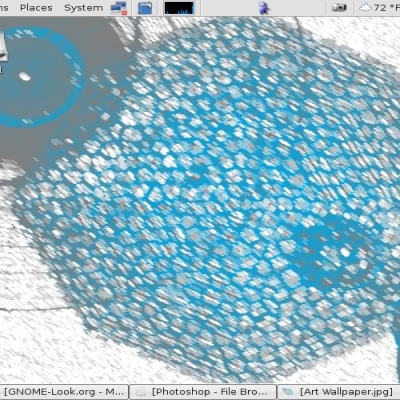Switch to Photoshop - File Browser taskbar window
The width and height of the screenshot is (400, 400).
(x=203, y=392)
